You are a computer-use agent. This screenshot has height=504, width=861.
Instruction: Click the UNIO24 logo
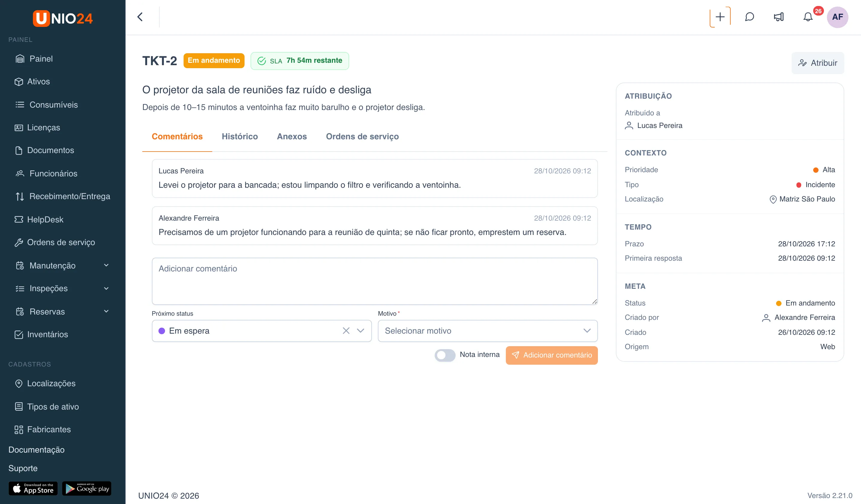point(63,19)
